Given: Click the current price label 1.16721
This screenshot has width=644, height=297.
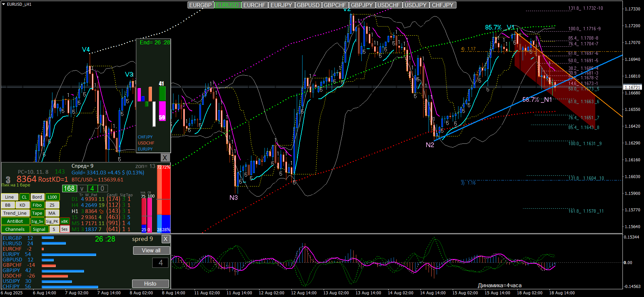Looking at the screenshot, I should pyautogui.click(x=632, y=87).
